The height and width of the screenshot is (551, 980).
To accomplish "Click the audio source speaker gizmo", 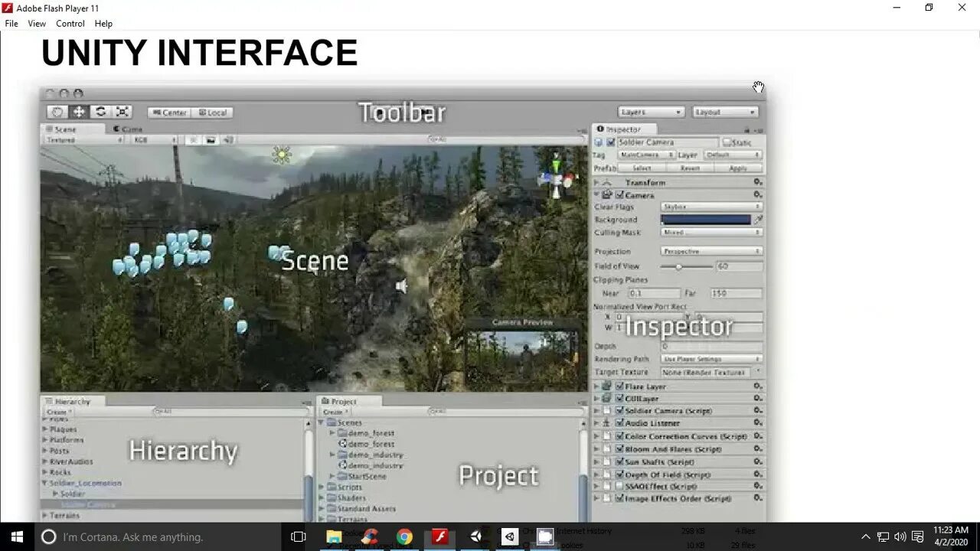I will (401, 286).
